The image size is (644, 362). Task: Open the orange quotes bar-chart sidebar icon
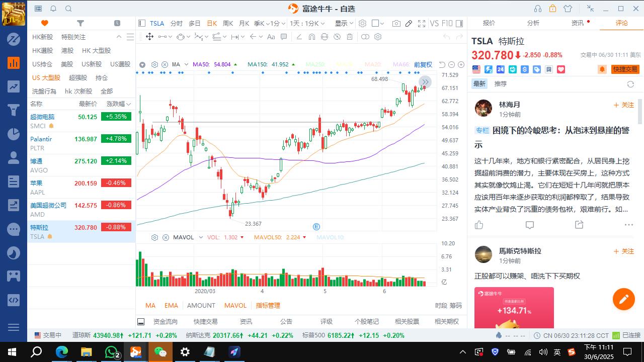coord(14,63)
